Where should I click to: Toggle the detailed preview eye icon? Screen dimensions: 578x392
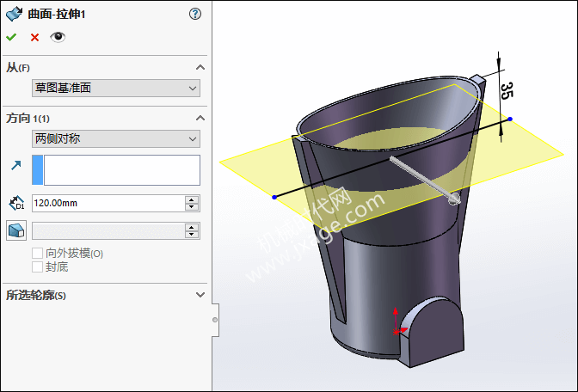pyautogui.click(x=58, y=37)
